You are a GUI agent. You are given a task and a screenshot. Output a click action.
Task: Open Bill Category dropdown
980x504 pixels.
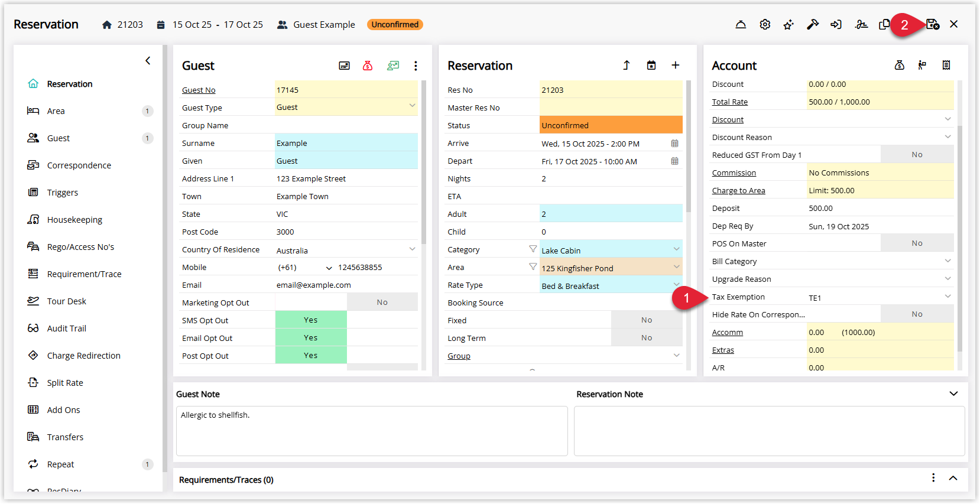pos(947,261)
